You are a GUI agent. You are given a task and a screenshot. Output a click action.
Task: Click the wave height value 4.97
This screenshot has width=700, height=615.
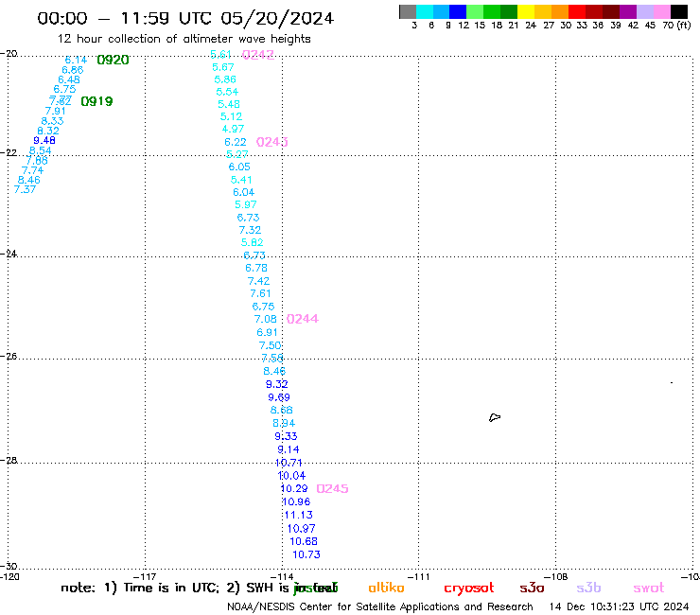coord(233,129)
